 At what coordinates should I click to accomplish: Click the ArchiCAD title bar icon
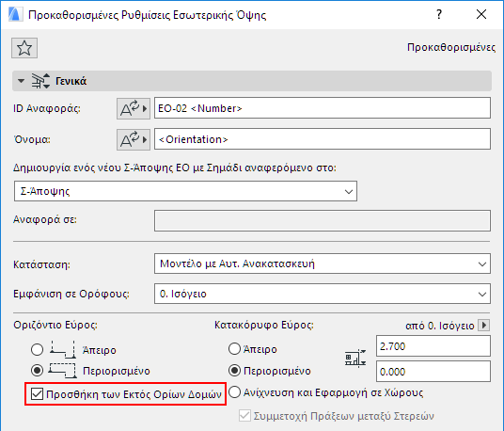[x=15, y=14]
